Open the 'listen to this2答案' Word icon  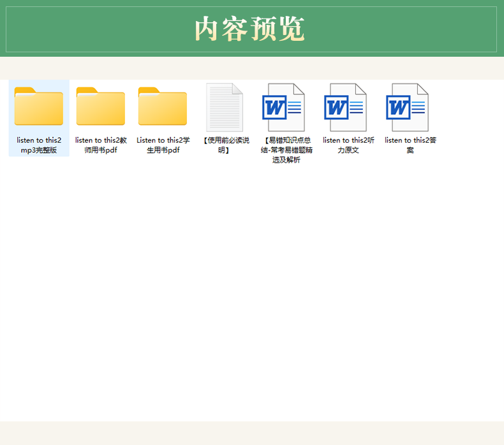(407, 107)
